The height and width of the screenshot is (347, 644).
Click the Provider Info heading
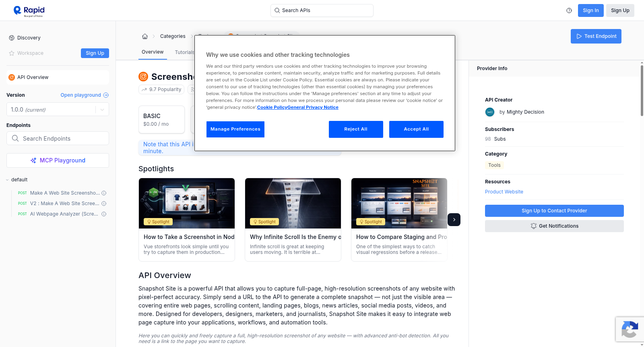[492, 69]
